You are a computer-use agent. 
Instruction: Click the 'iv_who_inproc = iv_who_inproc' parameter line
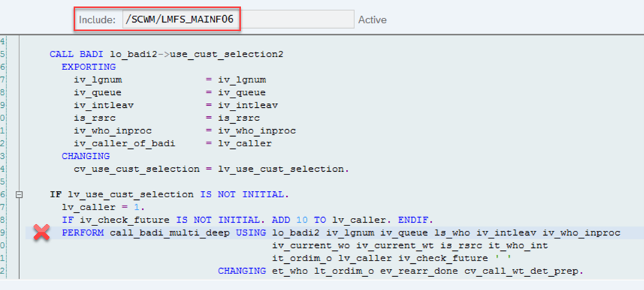185,131
